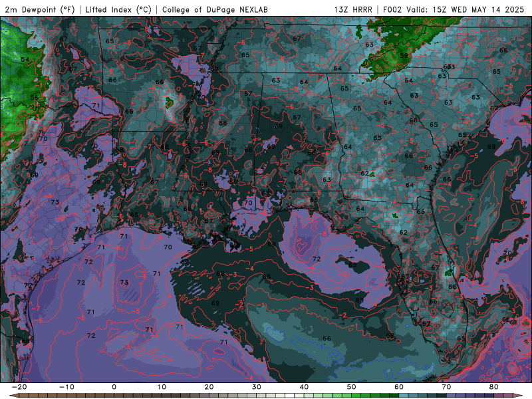This screenshot has height=399, width=532.
Task: Click "College of DuPage NEXLAB" header text
Action: point(215,9)
